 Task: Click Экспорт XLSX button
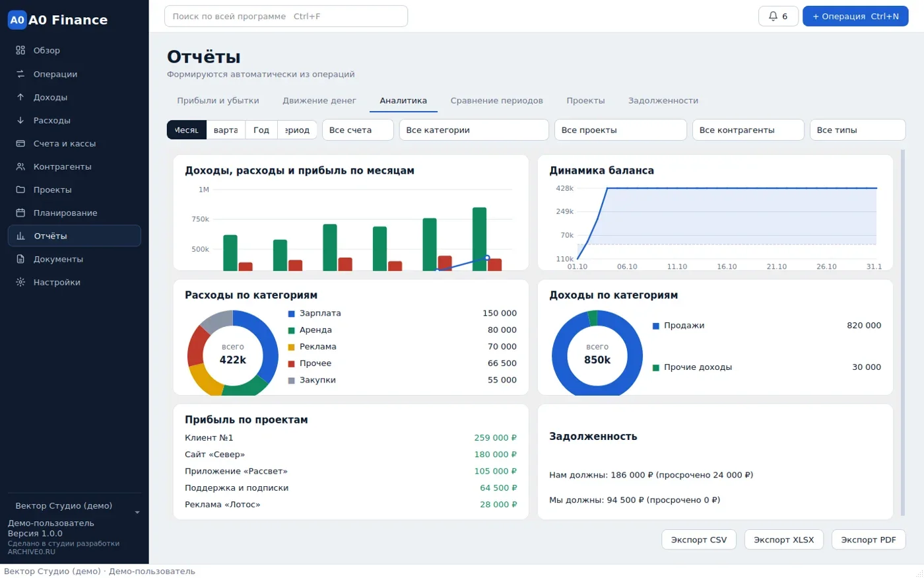tap(784, 540)
